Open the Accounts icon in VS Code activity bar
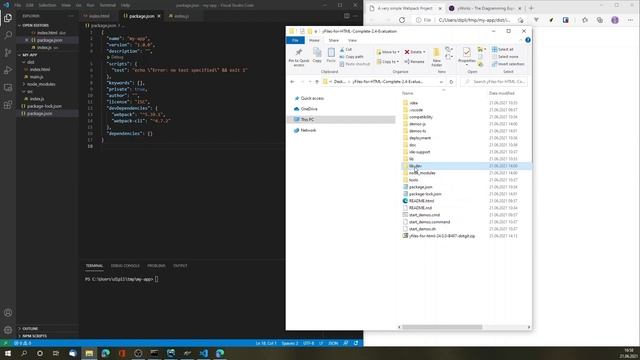This screenshot has height=360, width=640. tap(8, 313)
